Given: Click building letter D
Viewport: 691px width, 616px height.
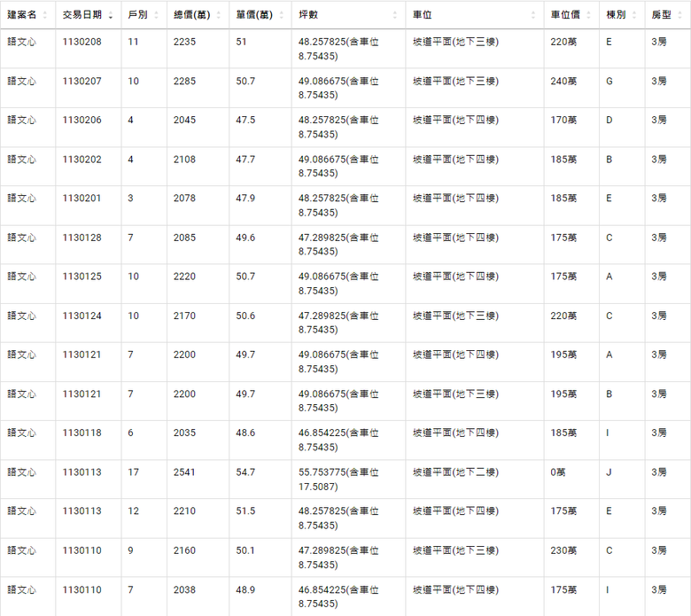Looking at the screenshot, I should click(x=609, y=120).
